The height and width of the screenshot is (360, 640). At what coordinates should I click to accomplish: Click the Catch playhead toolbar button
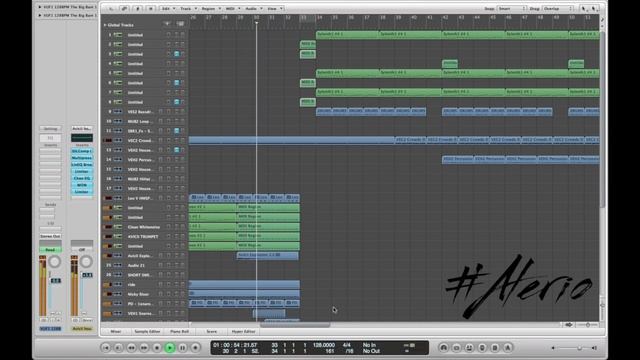click(x=137, y=9)
